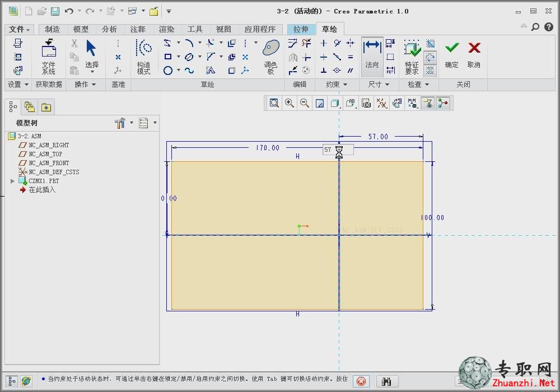The image size is (560, 392).
Task: Toggle 构造模式 construction mode
Action: 143,57
